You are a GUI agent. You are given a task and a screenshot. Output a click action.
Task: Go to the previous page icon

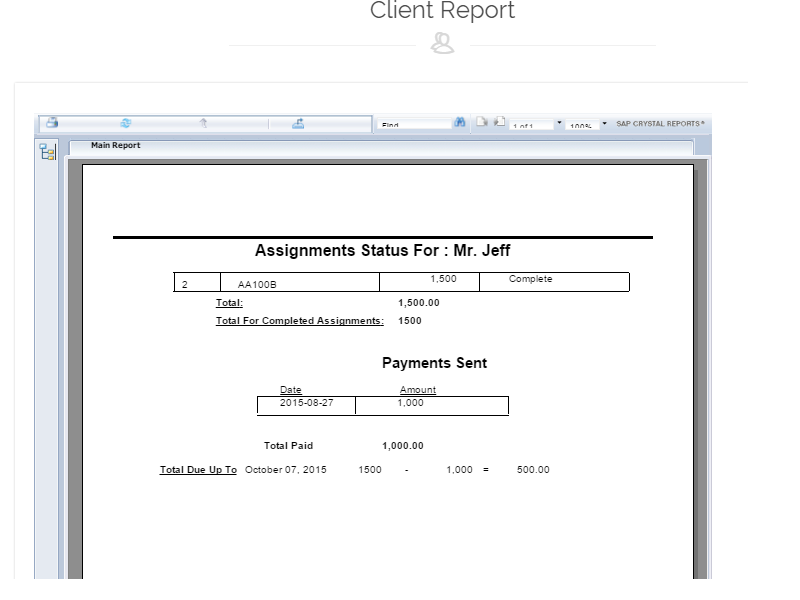tap(481, 122)
